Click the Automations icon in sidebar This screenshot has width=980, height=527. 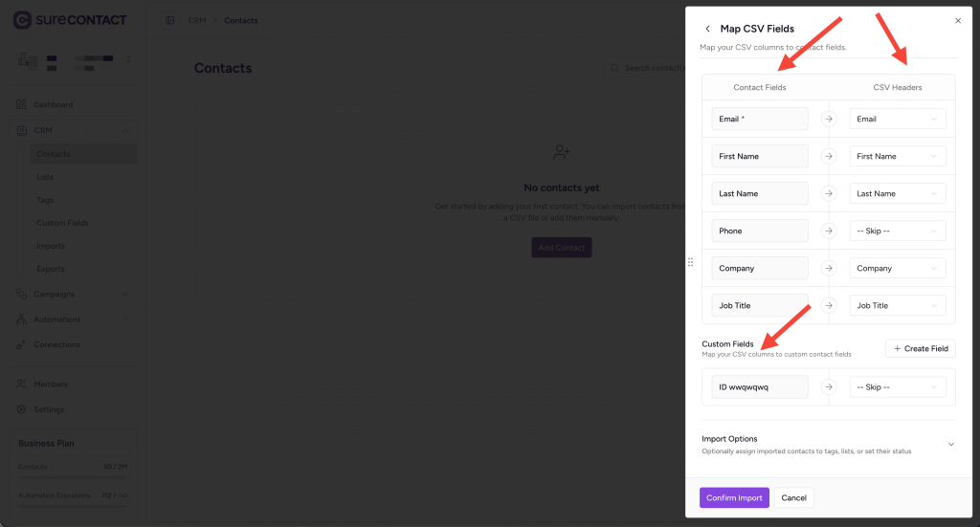[22, 319]
